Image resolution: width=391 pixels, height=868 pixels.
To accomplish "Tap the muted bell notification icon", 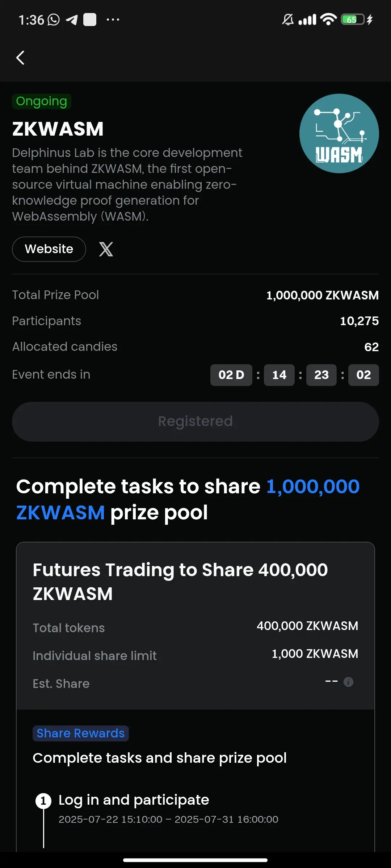I will pyautogui.click(x=288, y=20).
